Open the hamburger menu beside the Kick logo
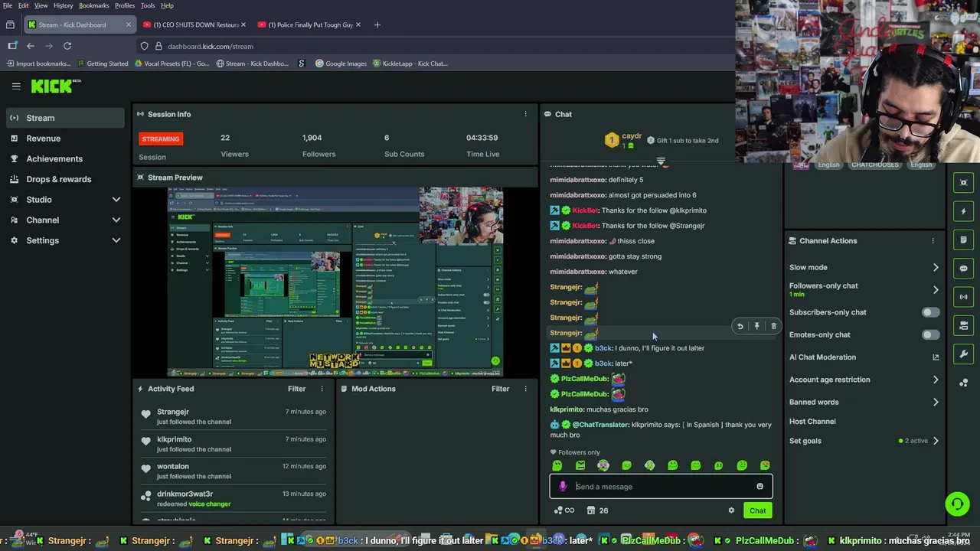The height and width of the screenshot is (551, 980). pos(16,86)
